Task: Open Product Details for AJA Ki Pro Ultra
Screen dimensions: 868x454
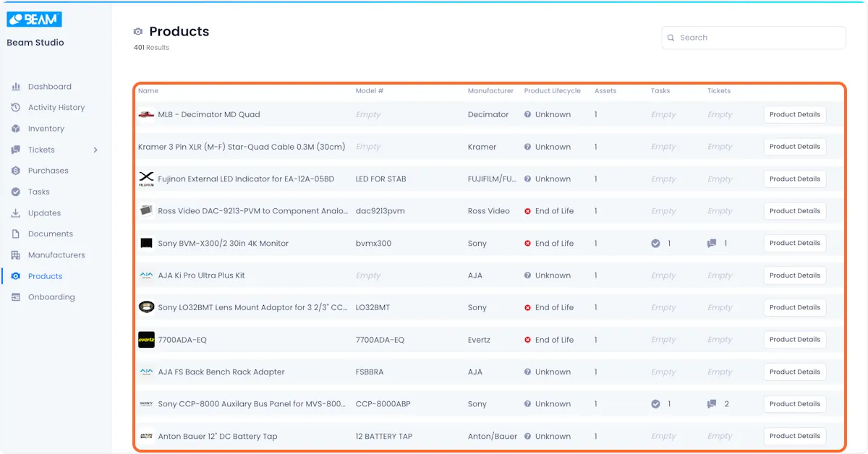Action: pyautogui.click(x=795, y=275)
